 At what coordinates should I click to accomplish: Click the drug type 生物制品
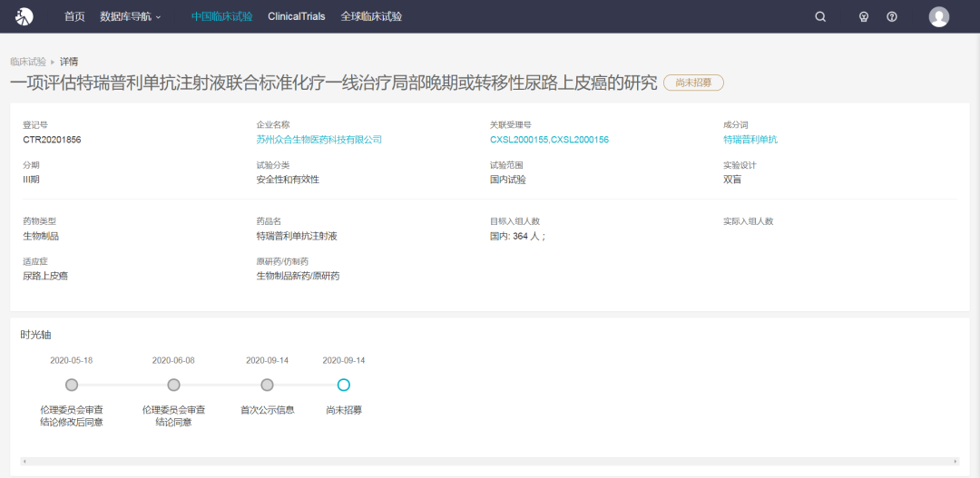(41, 236)
